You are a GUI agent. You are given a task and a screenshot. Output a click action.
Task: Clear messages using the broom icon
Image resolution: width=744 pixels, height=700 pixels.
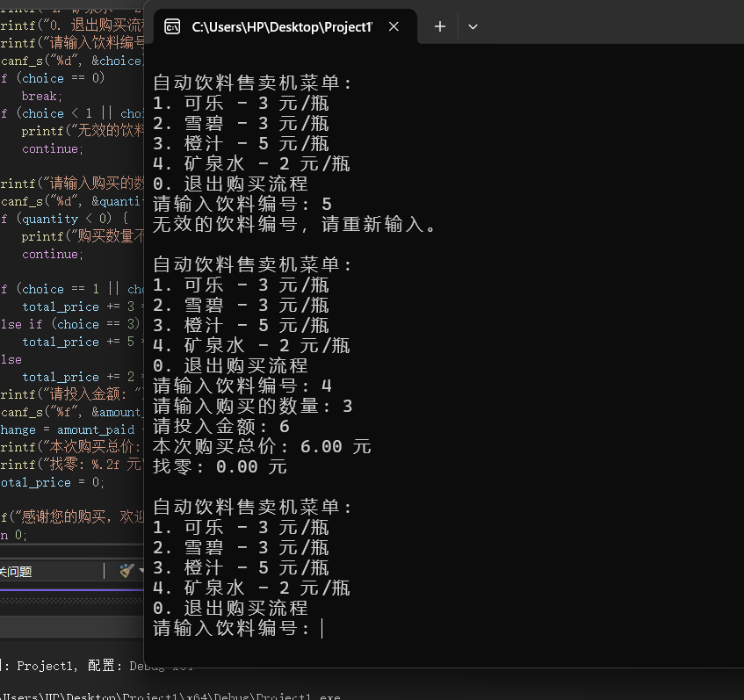[x=126, y=571]
